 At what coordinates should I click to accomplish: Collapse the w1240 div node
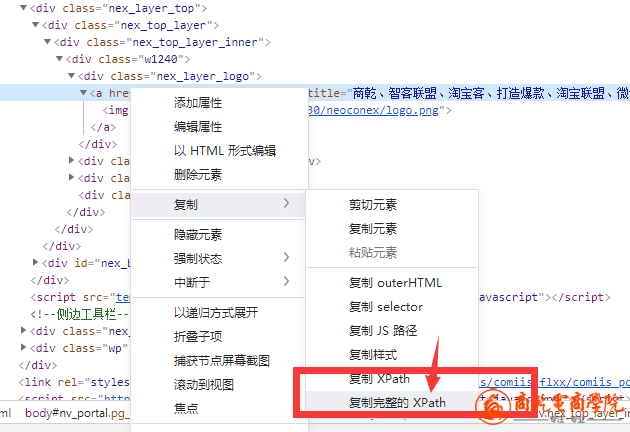[59, 59]
